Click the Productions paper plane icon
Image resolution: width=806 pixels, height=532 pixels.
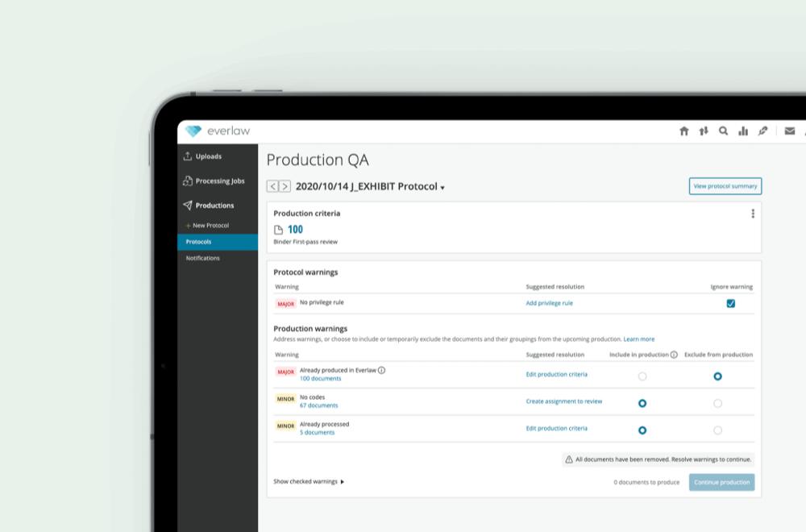[188, 205]
